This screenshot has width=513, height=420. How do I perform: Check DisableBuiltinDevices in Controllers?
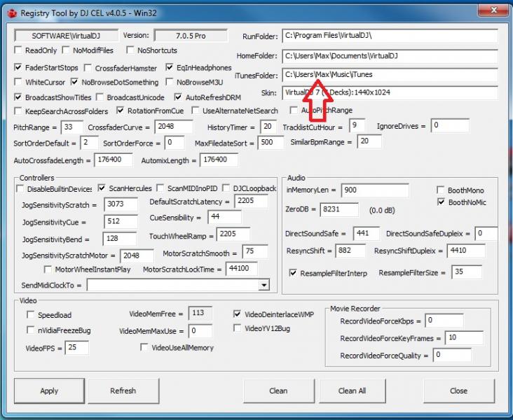point(20,188)
